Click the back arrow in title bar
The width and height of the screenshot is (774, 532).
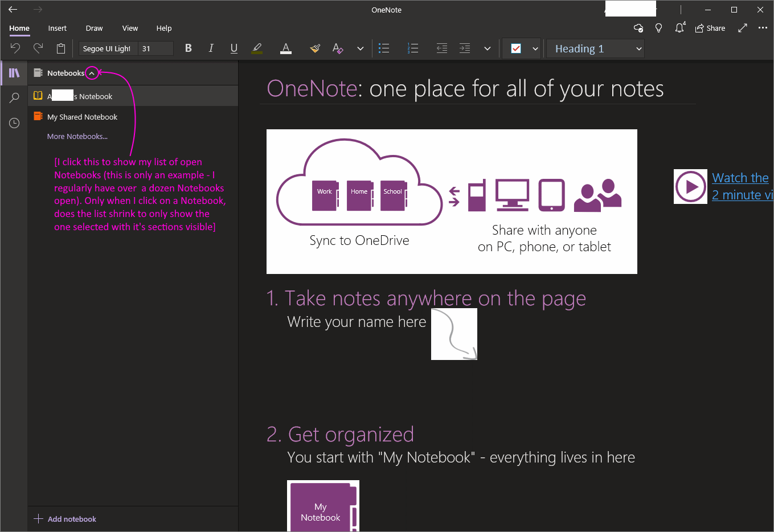click(13, 10)
